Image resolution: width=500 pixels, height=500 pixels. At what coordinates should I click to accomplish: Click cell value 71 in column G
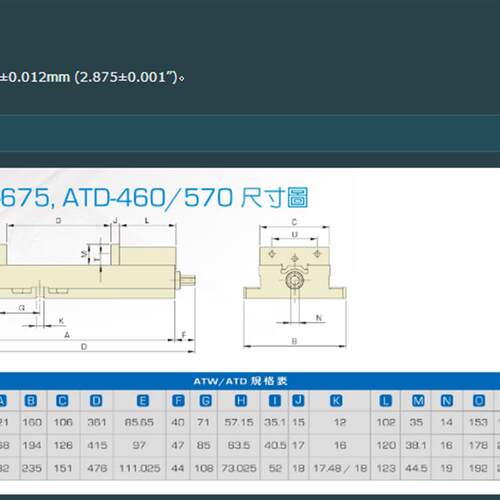point(203,423)
